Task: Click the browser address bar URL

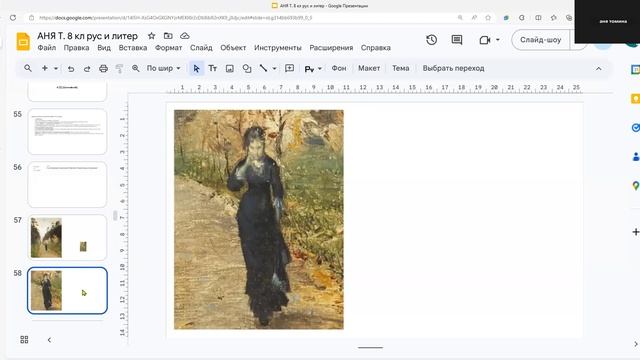Action: point(176,18)
